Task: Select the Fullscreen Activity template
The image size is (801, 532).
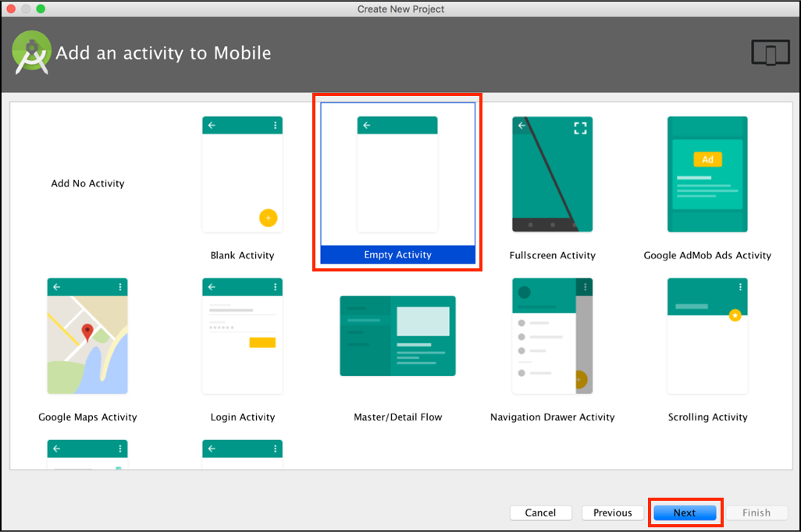Action: pos(552,175)
